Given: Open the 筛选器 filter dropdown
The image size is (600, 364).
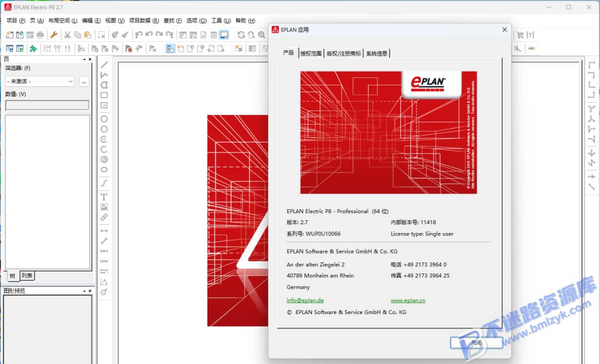Looking at the screenshot, I should pyautogui.click(x=40, y=82).
